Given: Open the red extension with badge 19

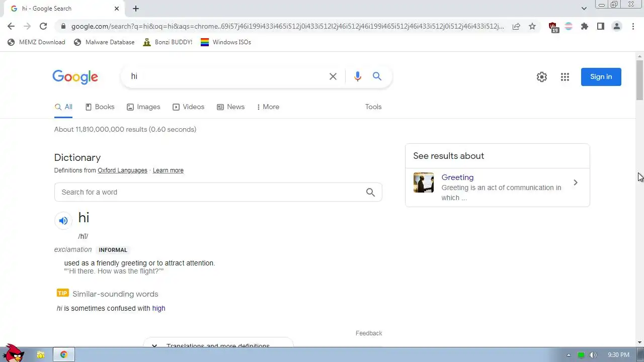Looking at the screenshot, I should (553, 27).
